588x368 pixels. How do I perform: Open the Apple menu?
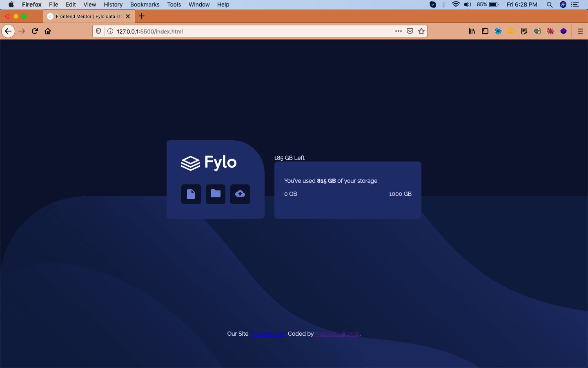point(11,4)
